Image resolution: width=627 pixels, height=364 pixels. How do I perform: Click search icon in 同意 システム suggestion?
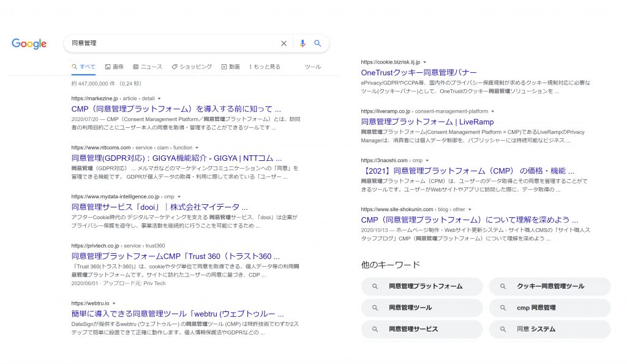[503, 329]
